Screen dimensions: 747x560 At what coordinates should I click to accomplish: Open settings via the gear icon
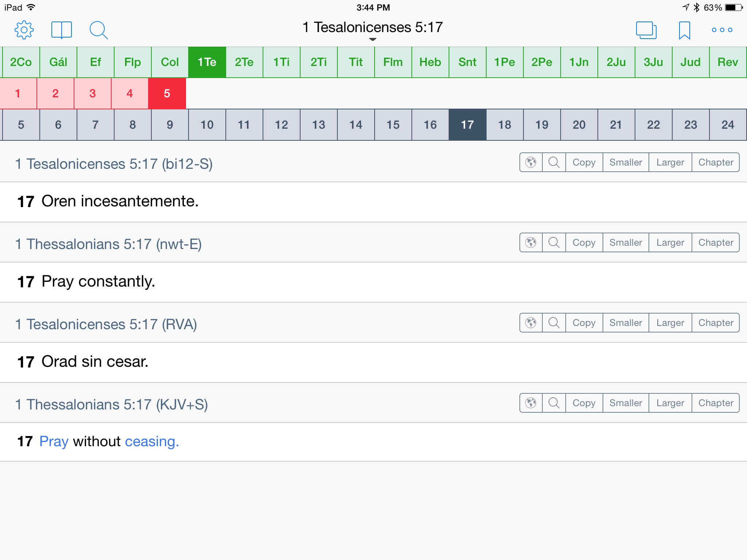click(24, 30)
